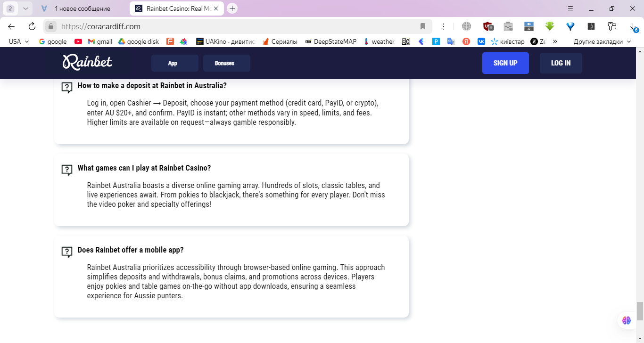Click the green download arrow extension icon
The image size is (644, 343).
click(x=550, y=26)
